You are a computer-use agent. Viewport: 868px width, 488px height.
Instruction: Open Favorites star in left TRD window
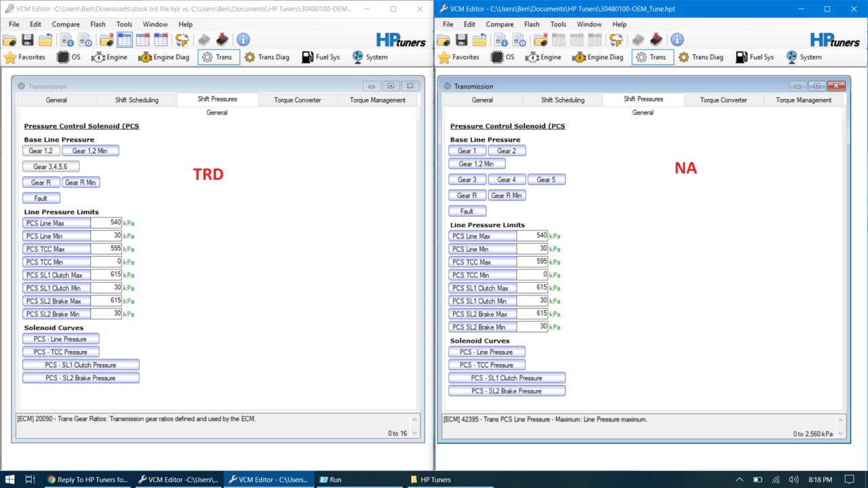[x=24, y=57]
